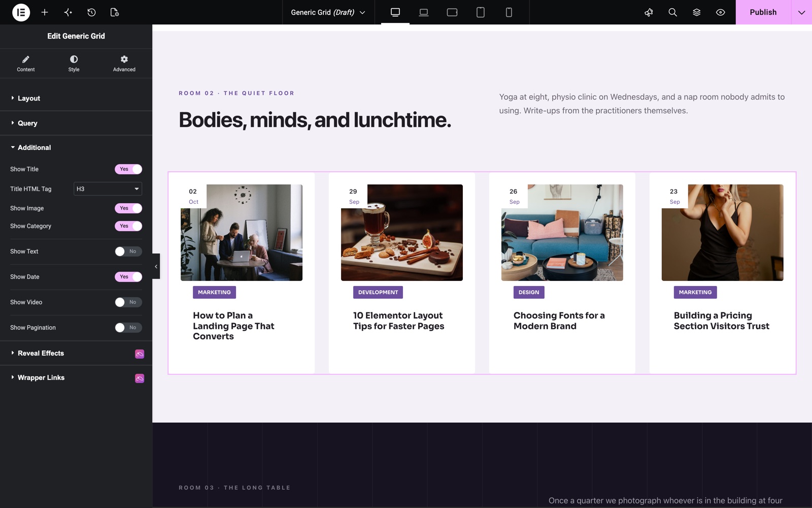Open revision history icon
812x508 pixels.
coord(91,12)
